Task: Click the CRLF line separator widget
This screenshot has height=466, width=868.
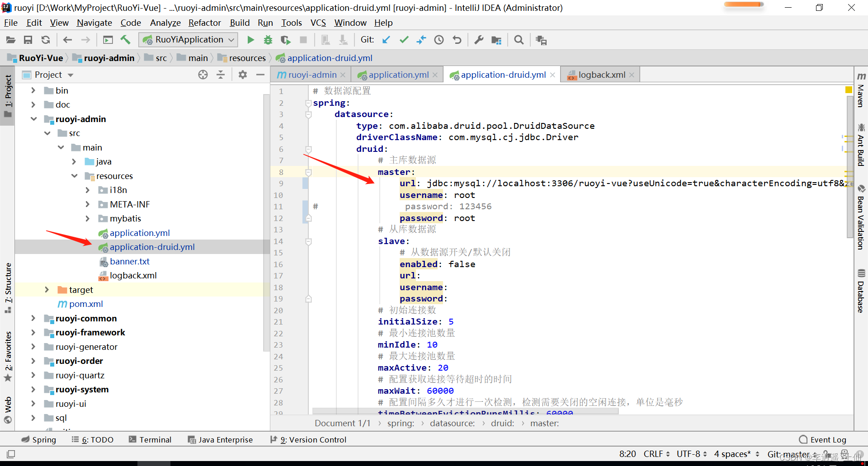Action: click(656, 454)
